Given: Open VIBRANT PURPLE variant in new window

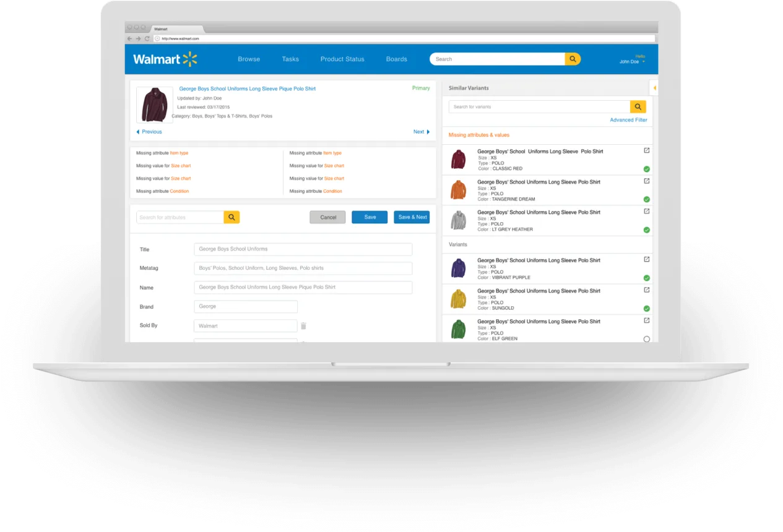Looking at the screenshot, I should (647, 259).
